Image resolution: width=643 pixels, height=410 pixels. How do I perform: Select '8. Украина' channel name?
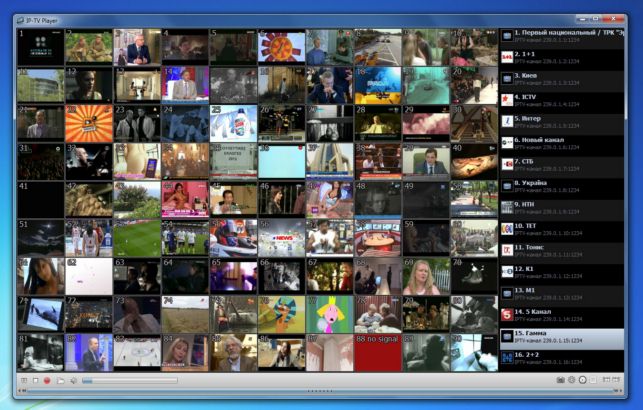point(531,183)
